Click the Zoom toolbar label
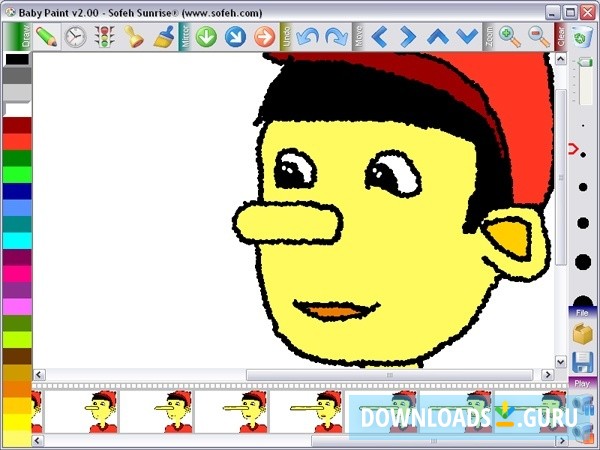Viewport: 600px width, 450px height. pos(488,37)
